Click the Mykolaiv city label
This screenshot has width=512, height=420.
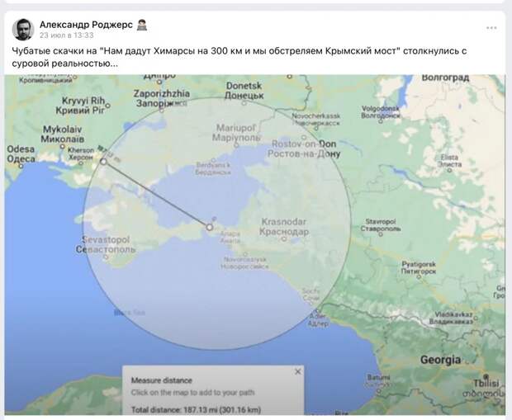[x=63, y=134]
